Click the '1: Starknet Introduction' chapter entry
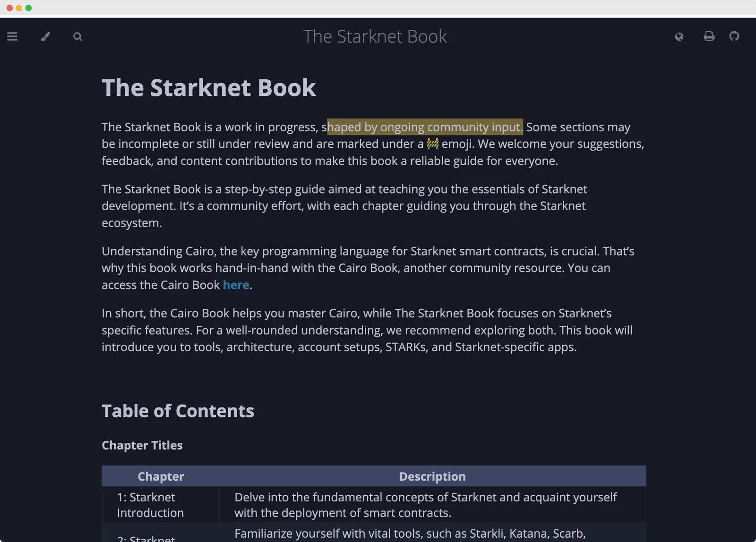This screenshot has height=542, width=756. (x=150, y=505)
